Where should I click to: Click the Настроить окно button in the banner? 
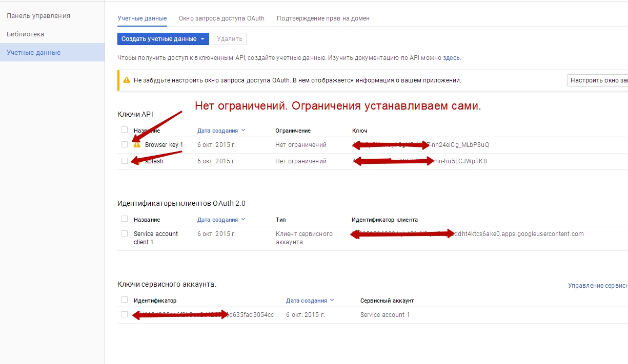pyautogui.click(x=598, y=80)
